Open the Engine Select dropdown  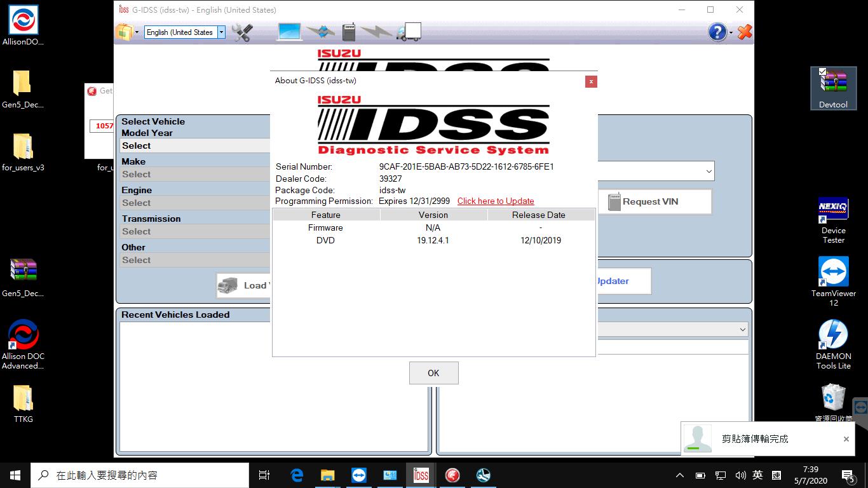tap(196, 203)
